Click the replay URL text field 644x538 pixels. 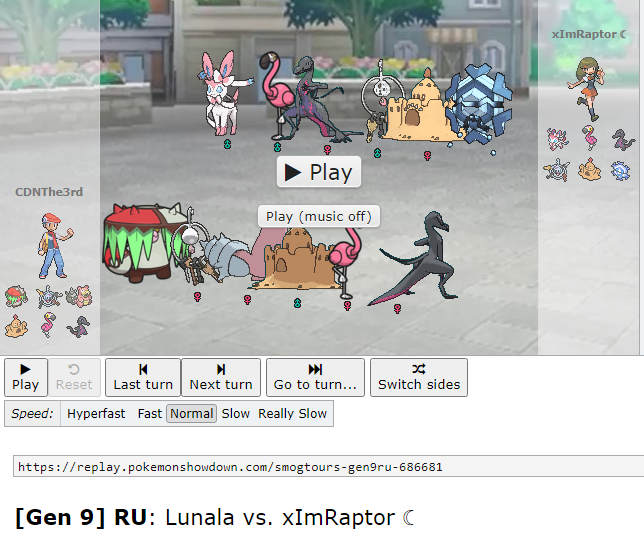329,467
